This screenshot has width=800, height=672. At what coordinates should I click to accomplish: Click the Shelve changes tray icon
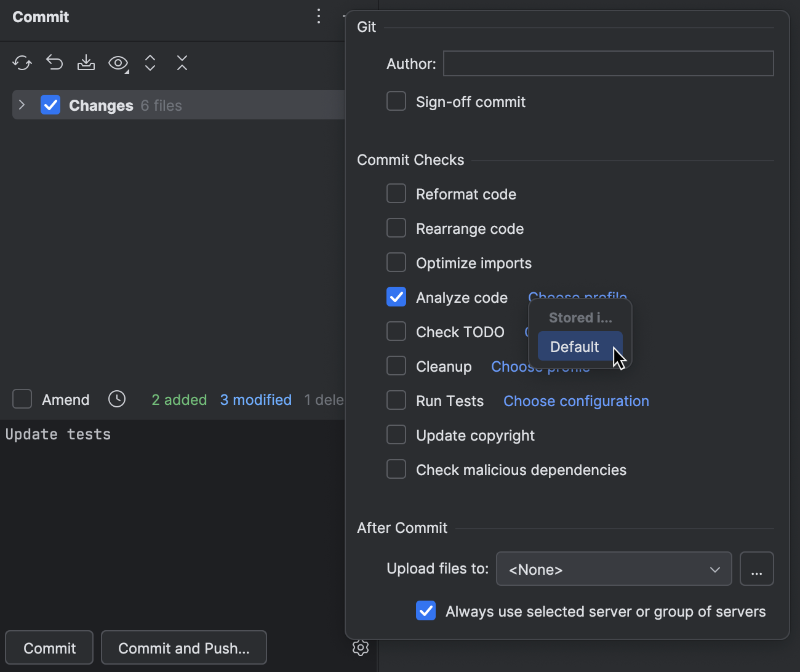[86, 63]
